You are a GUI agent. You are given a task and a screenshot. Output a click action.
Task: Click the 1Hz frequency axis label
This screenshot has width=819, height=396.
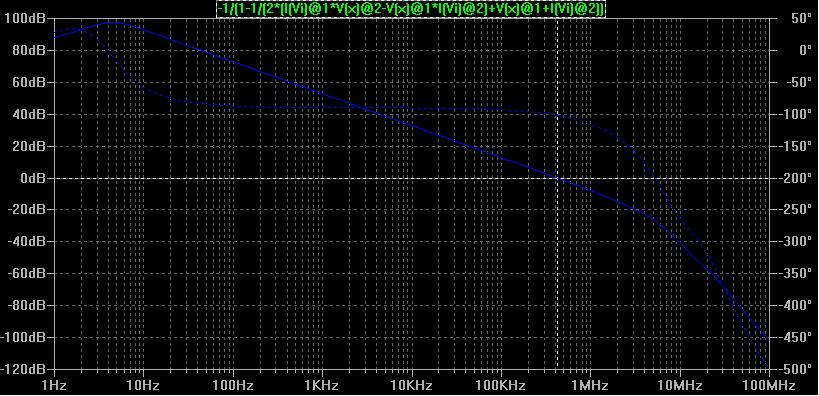coord(54,386)
